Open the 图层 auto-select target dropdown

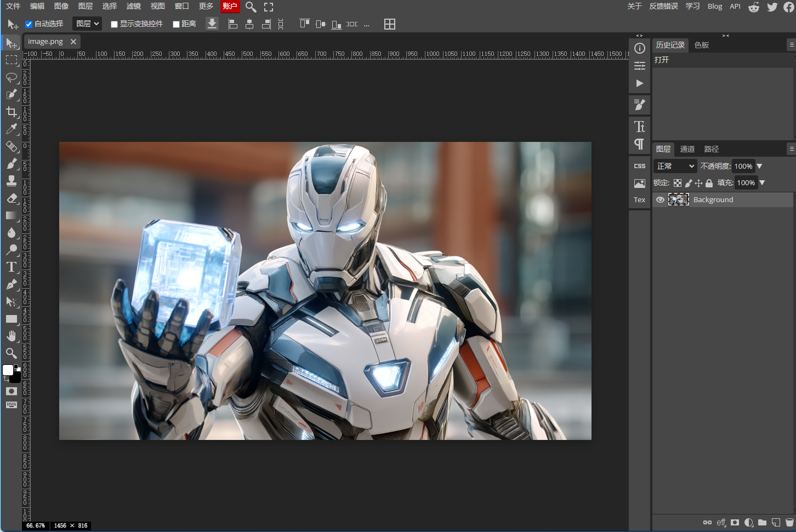pos(88,24)
